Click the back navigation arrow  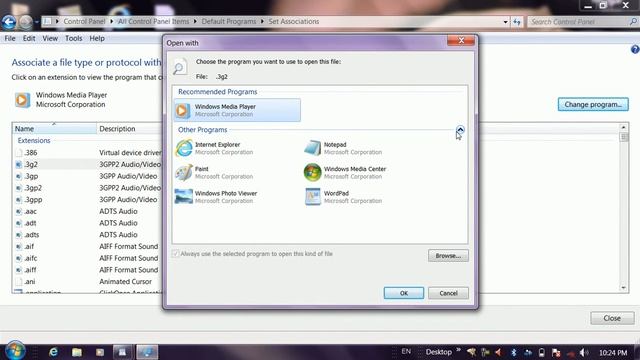tap(9, 22)
